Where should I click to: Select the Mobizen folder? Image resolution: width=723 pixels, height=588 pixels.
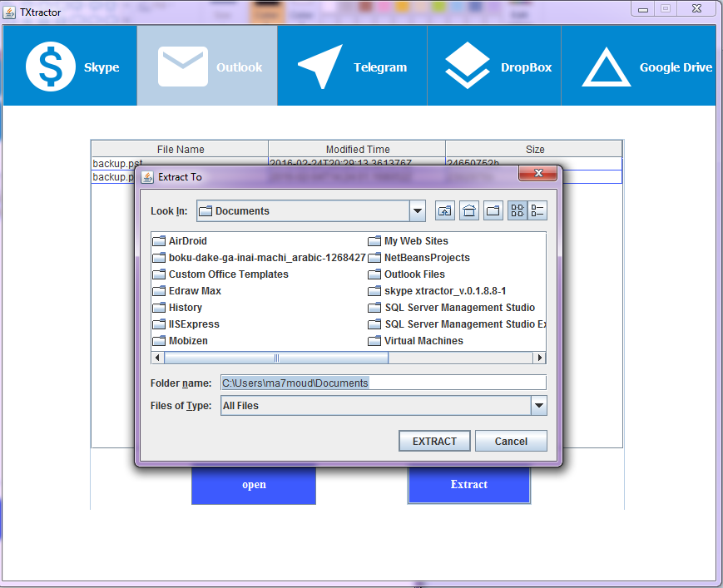(181, 340)
